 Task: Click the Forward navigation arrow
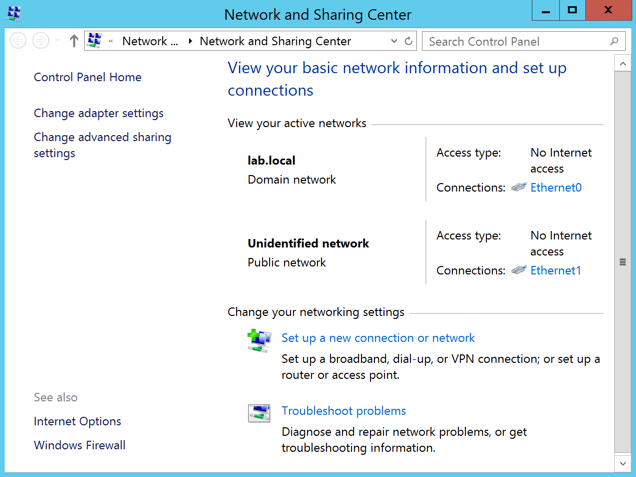(x=41, y=41)
